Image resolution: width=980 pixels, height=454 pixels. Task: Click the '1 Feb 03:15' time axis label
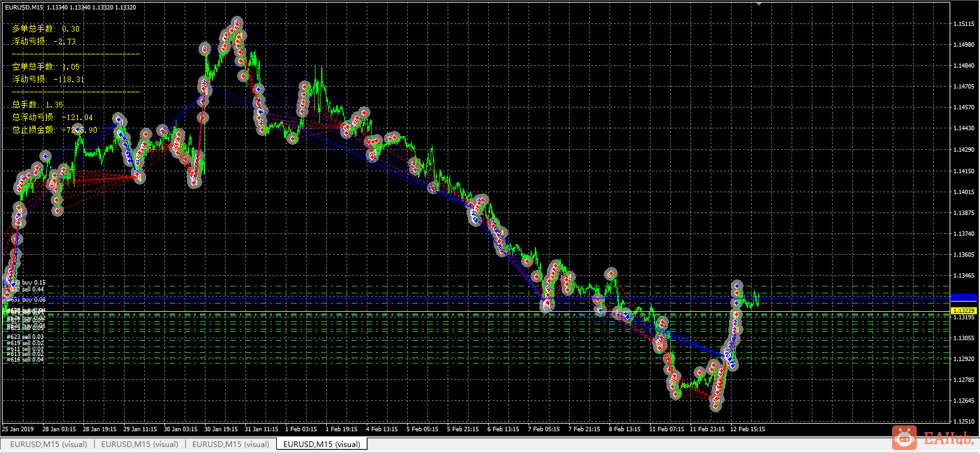click(x=302, y=429)
